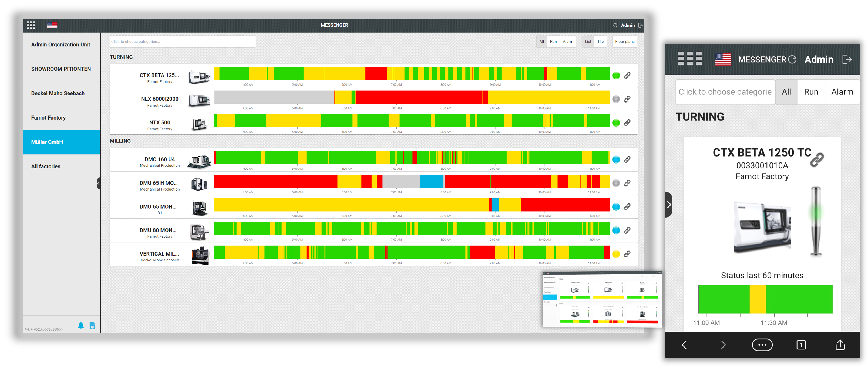Click the tile view preview thumbnail
The width and height of the screenshot is (868, 367).
click(x=602, y=299)
